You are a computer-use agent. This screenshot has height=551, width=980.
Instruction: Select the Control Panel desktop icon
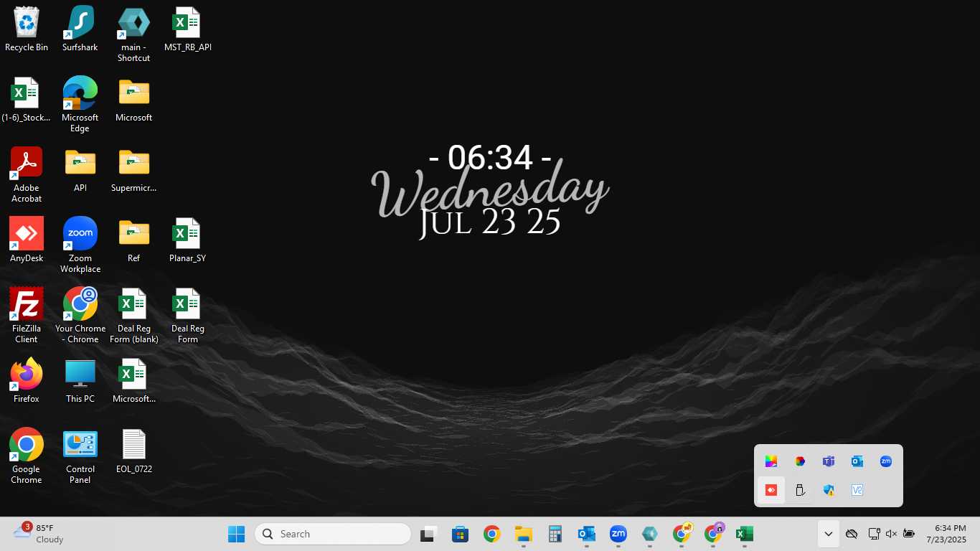click(x=80, y=456)
